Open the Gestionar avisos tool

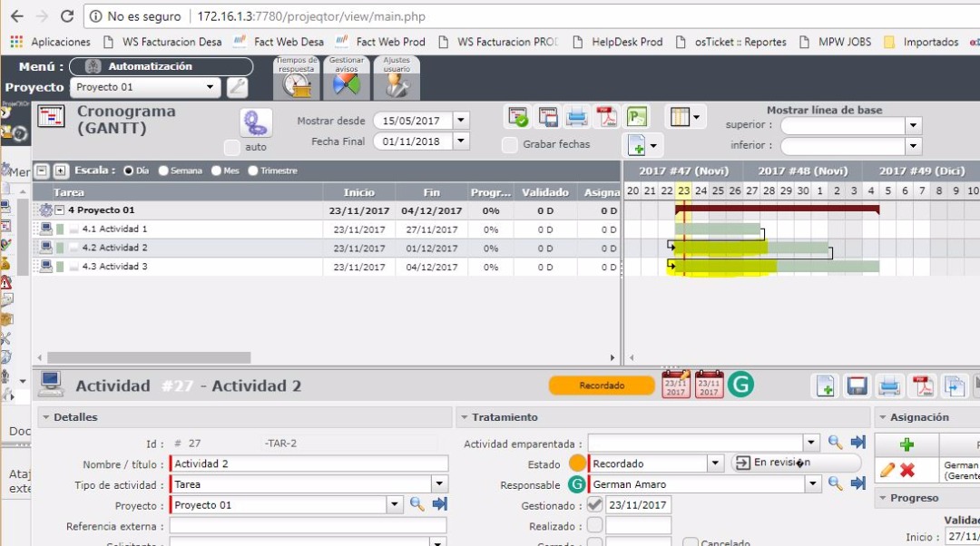click(347, 80)
